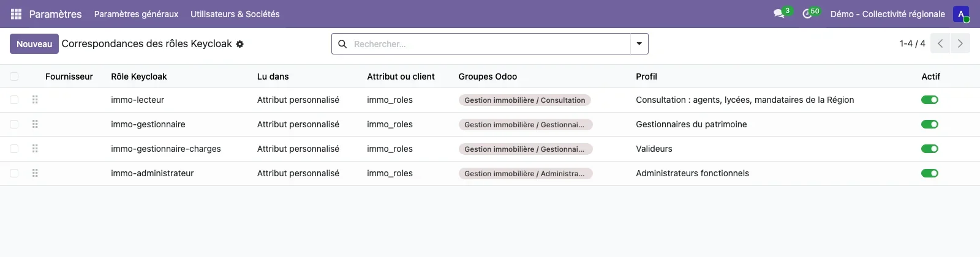Image resolution: width=980 pixels, height=257 pixels.
Task: Click the 1-4 / 4 pager counter
Action: click(x=912, y=43)
